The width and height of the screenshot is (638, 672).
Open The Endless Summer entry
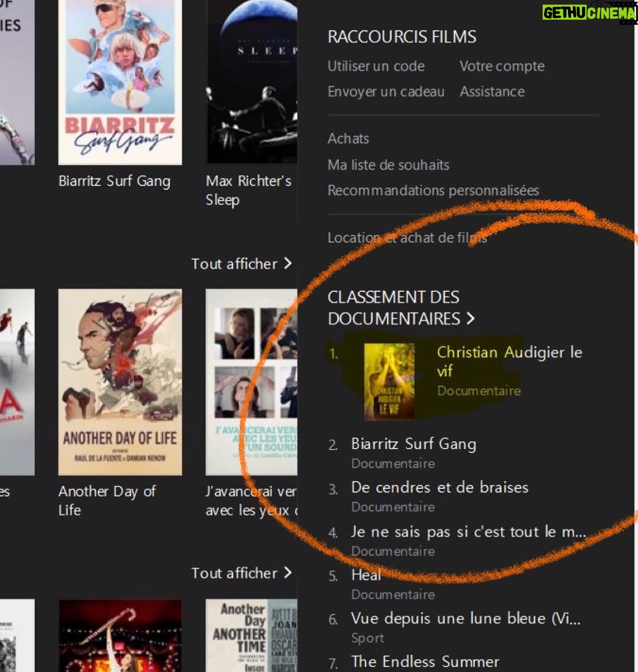pos(425,662)
